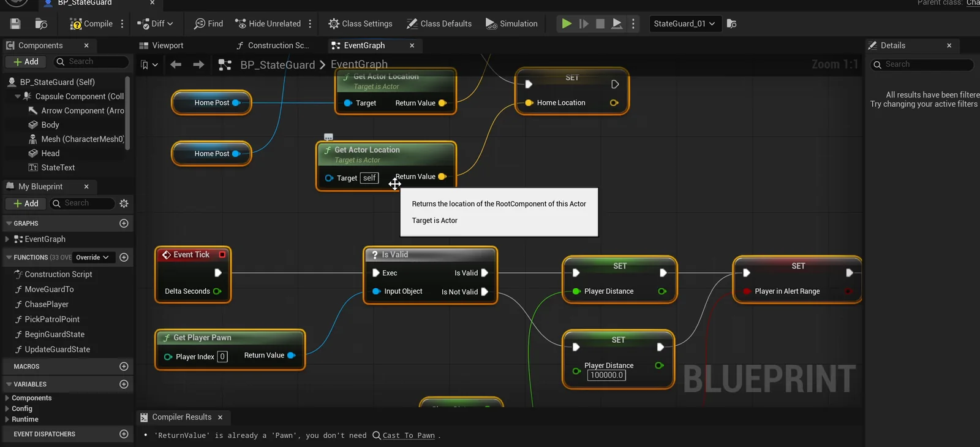Screen dimensions: 980x447
Task: Toggle Hide Unrelated nodes
Action: (268, 24)
